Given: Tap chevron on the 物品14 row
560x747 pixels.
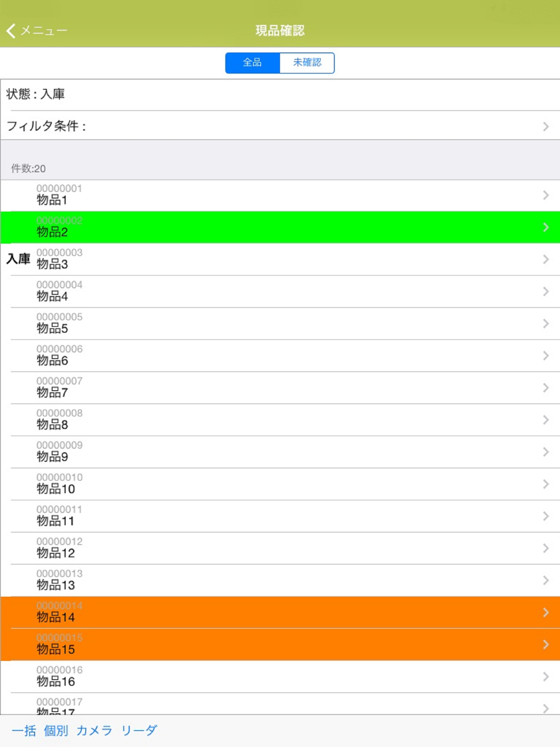Looking at the screenshot, I should click(546, 612).
